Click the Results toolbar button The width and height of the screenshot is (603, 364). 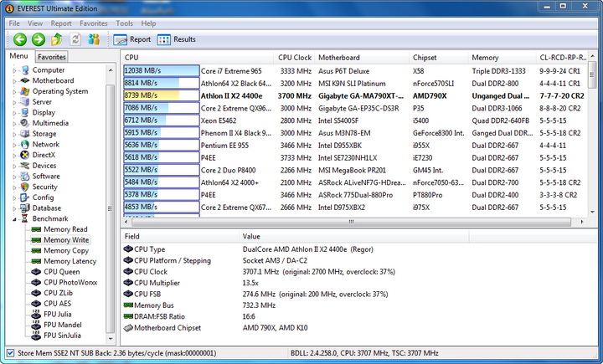coord(177,39)
